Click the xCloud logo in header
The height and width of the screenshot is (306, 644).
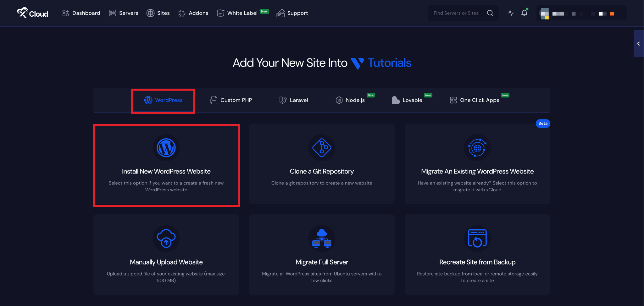(32, 13)
